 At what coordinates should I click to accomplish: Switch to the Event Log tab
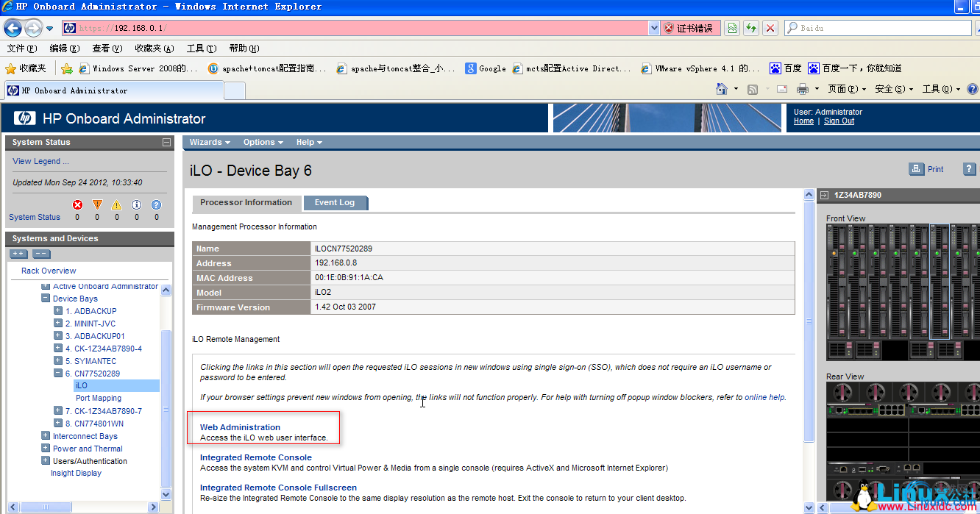(x=335, y=202)
